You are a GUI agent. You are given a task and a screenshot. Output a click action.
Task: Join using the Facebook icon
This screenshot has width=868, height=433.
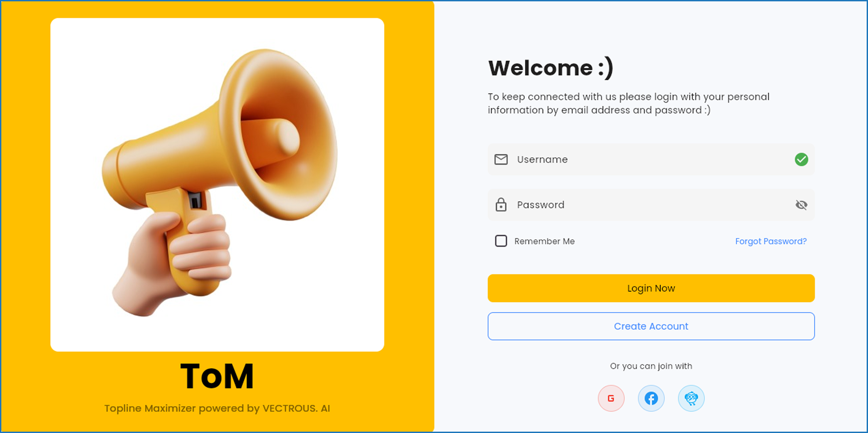point(651,398)
